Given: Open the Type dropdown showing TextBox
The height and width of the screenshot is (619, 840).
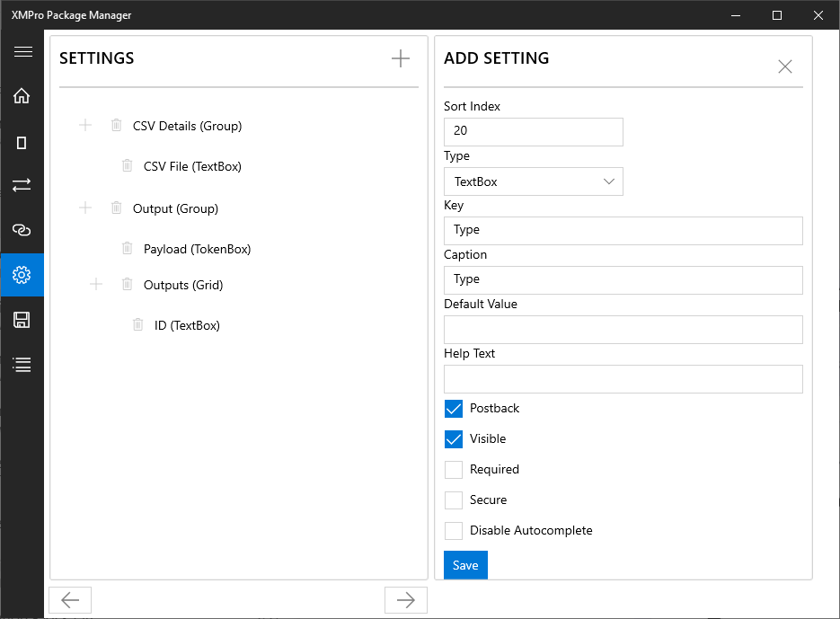Looking at the screenshot, I should 533,181.
